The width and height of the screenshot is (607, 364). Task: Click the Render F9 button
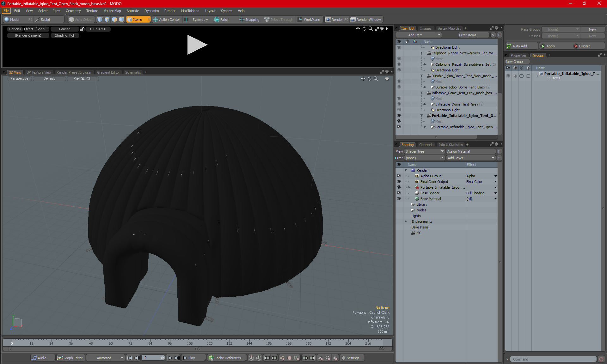[x=337, y=20]
